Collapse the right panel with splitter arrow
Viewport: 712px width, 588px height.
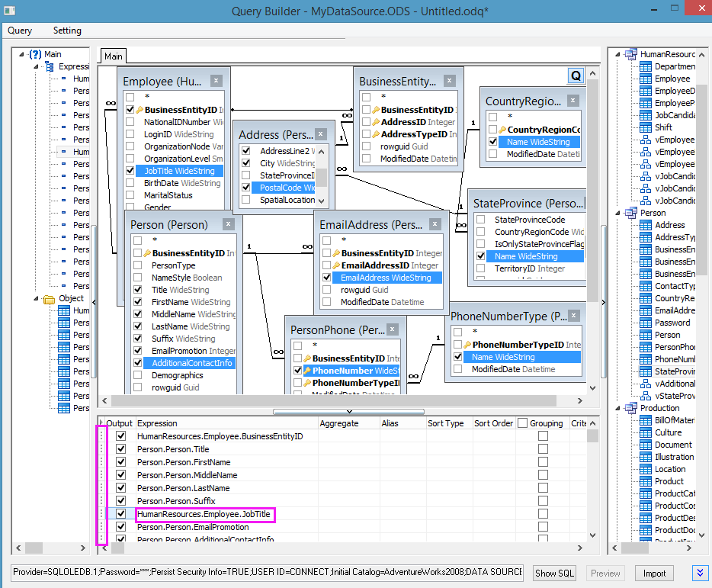pyautogui.click(x=604, y=302)
